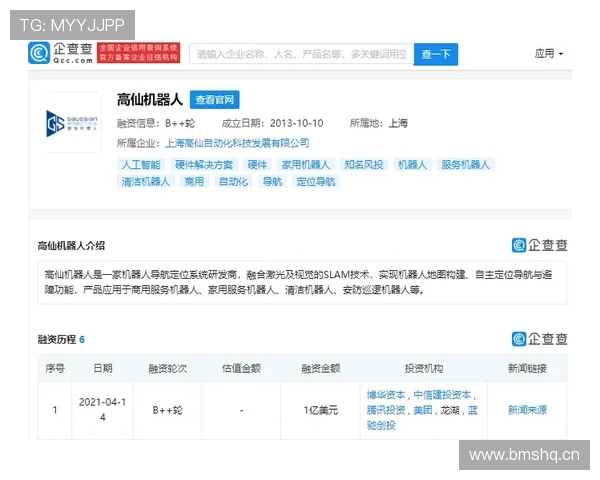The height and width of the screenshot is (480, 600).
Task: Click the 投资机构 column header
Action: [x=424, y=369]
